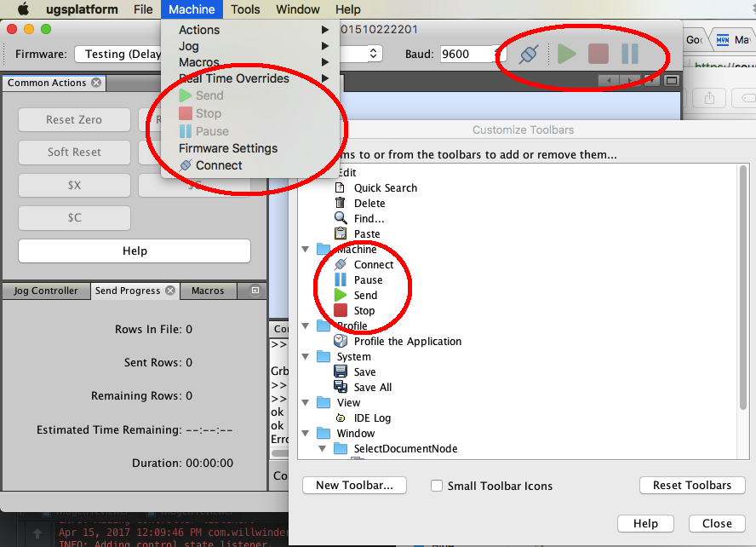Expand the Macros submenu in the Machine menu

click(250, 62)
